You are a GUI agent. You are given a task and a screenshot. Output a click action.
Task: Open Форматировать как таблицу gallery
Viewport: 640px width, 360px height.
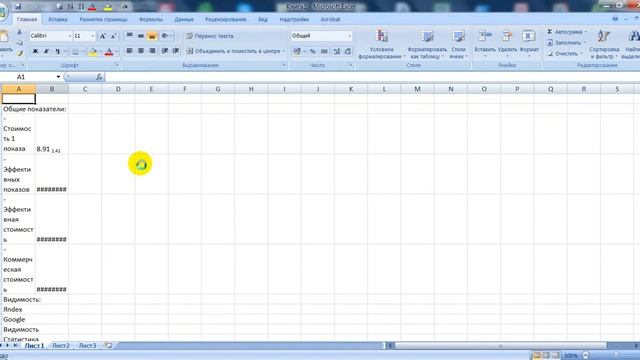pyautogui.click(x=427, y=44)
